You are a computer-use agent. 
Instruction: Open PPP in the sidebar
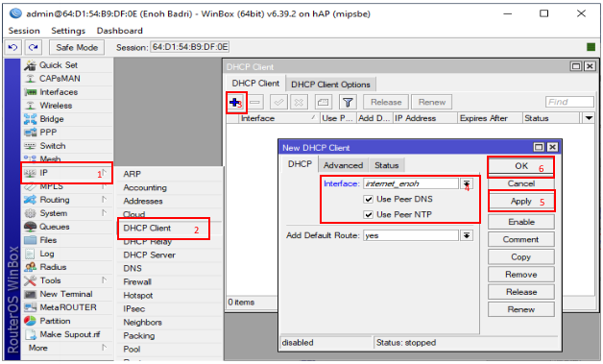tap(48, 133)
